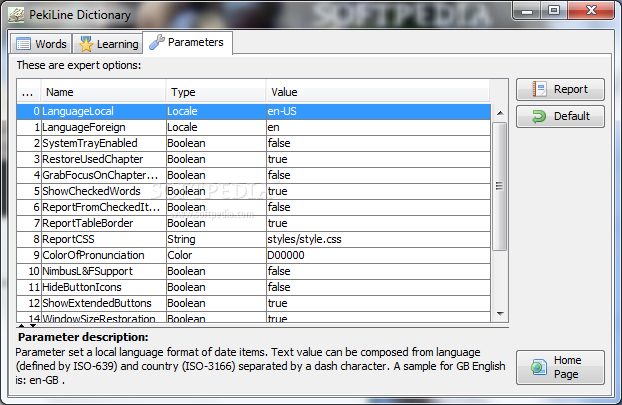Reset parameters with the Default button

560,116
